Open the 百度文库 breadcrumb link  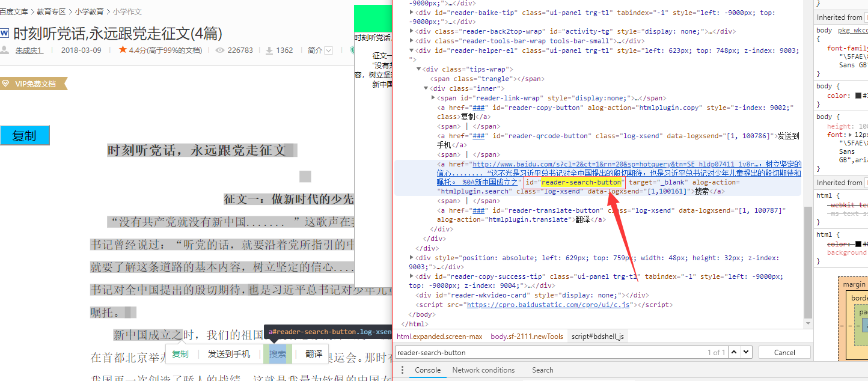click(14, 11)
